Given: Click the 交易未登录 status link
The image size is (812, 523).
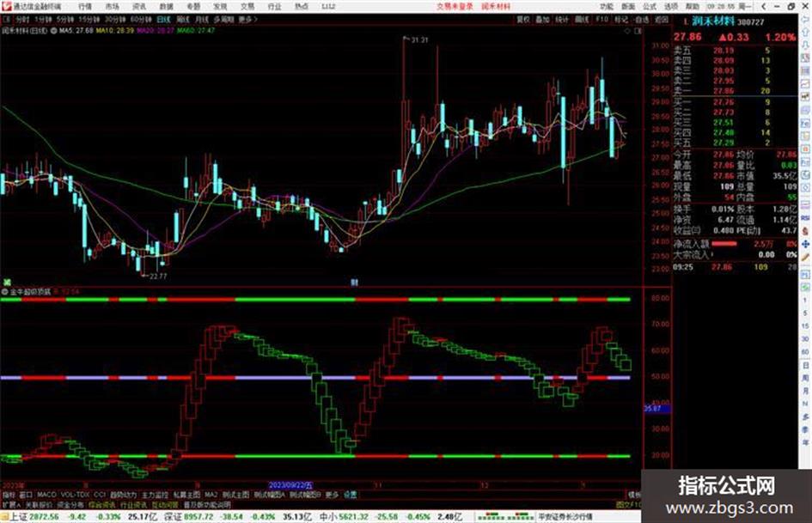Looking at the screenshot, I should click(455, 6).
